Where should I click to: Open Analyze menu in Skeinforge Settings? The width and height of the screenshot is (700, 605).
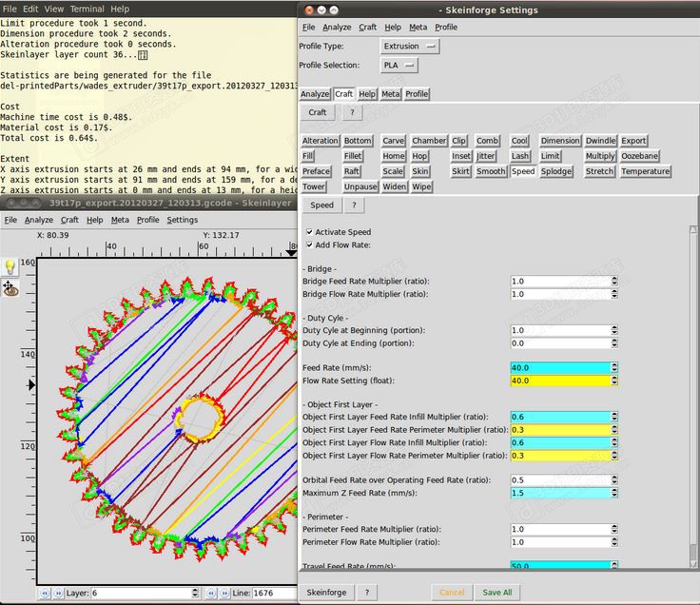[337, 28]
